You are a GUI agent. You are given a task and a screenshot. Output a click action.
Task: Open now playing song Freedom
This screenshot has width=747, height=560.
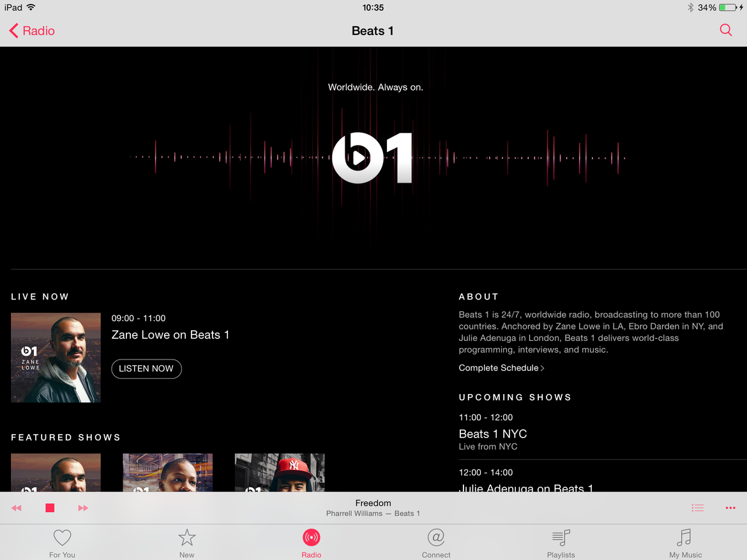click(373, 503)
